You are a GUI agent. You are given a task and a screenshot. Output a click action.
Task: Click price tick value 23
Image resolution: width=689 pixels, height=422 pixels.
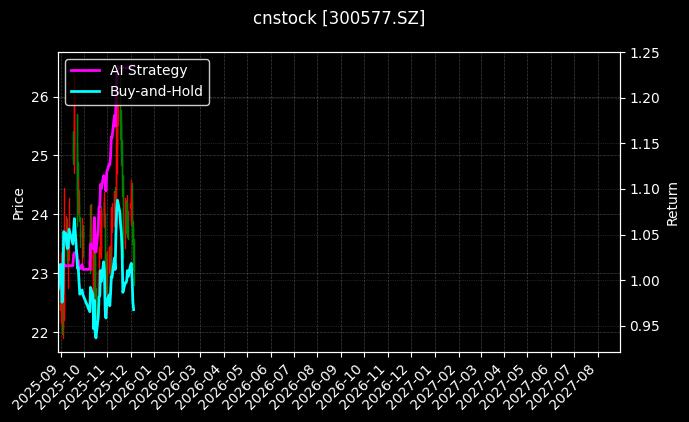[x=40, y=274]
